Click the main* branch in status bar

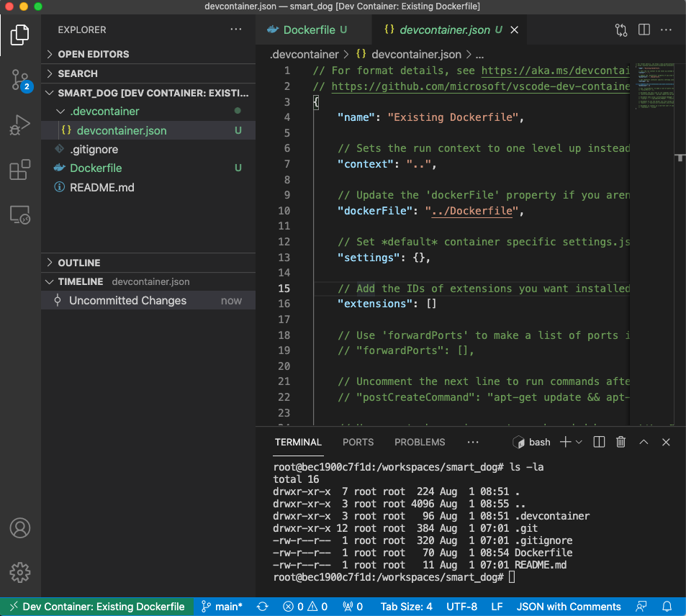pos(223,606)
